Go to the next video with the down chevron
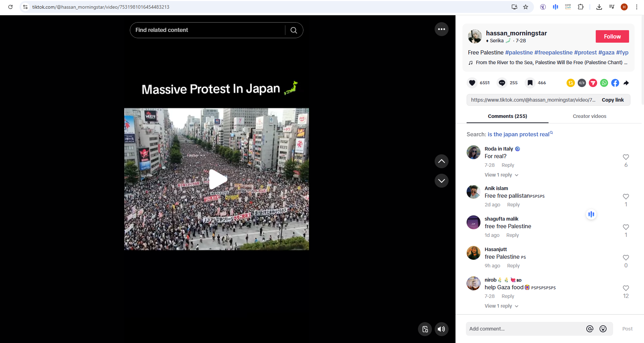 pyautogui.click(x=442, y=181)
